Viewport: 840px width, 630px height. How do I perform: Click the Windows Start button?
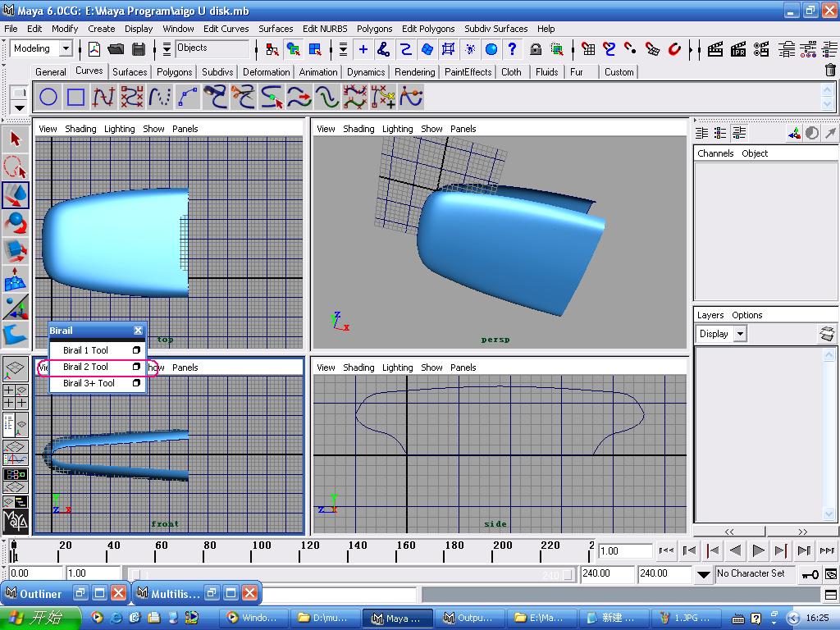pos(41,618)
